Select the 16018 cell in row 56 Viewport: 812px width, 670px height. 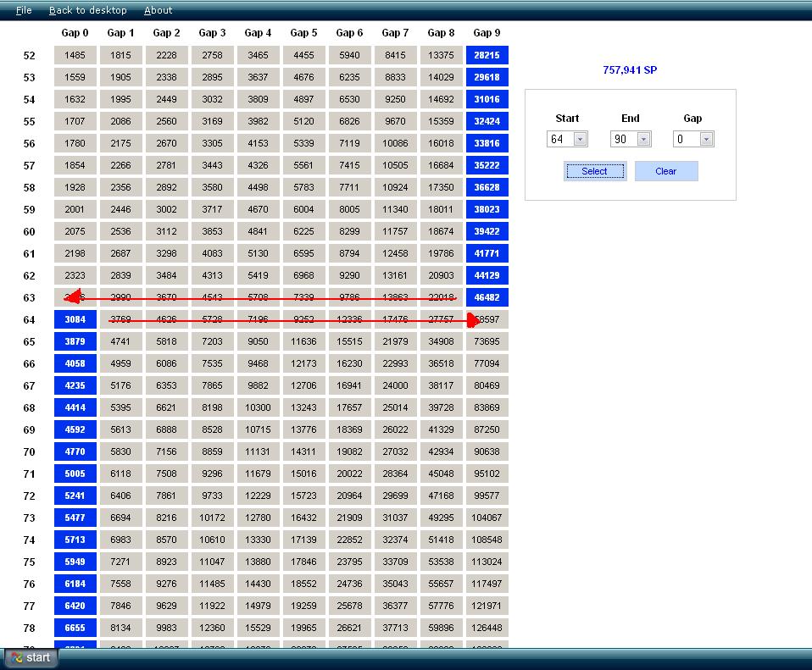tap(441, 143)
